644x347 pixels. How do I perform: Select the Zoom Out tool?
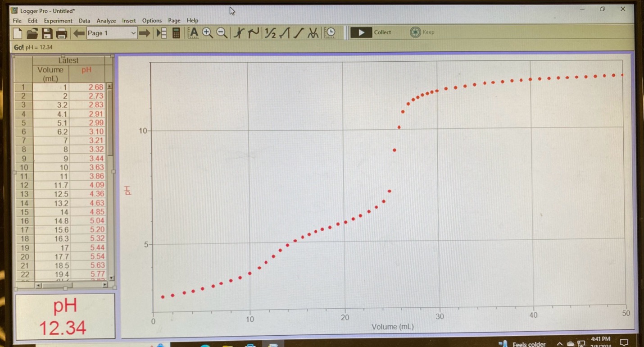click(221, 32)
